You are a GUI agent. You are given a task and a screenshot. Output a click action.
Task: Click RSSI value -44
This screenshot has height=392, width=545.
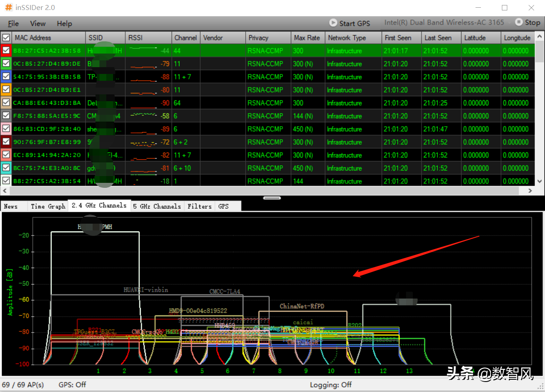(x=165, y=51)
